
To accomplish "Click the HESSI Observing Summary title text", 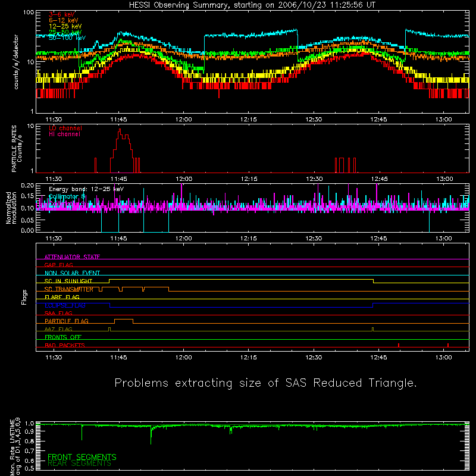I will (x=252, y=5).
